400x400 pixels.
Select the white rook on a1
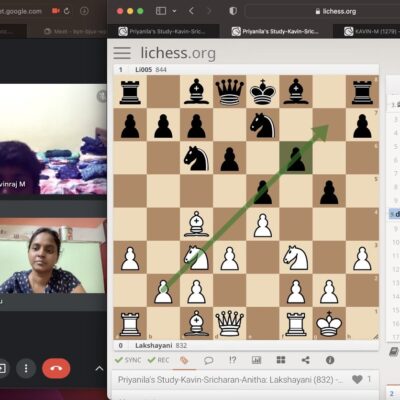130,323
